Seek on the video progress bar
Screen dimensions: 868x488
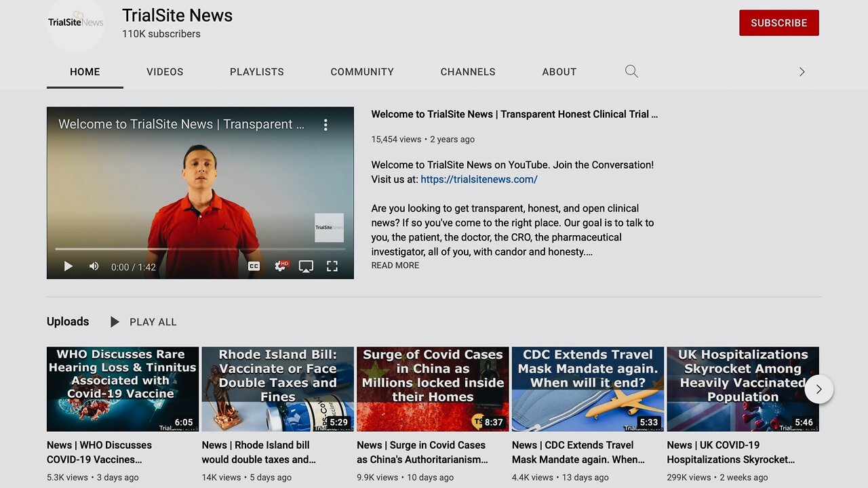click(200, 249)
